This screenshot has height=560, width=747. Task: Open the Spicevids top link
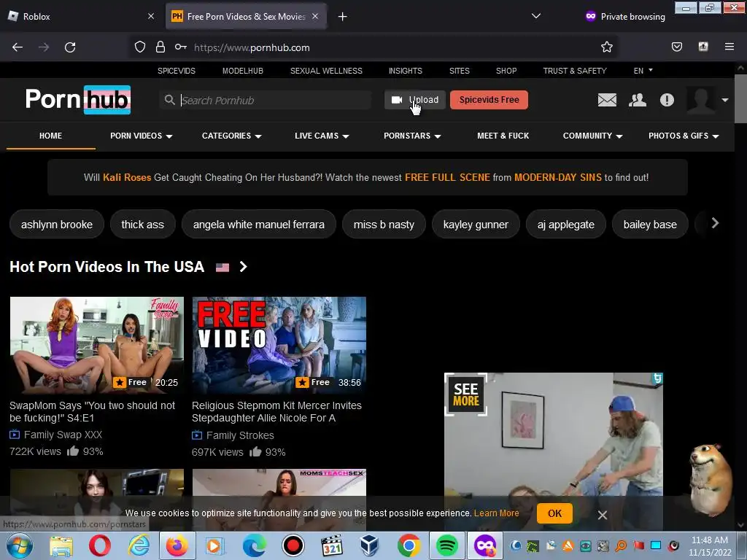coord(177,71)
